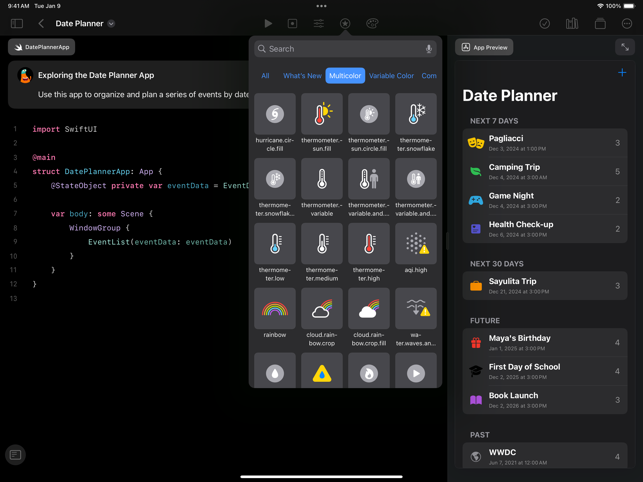
Task: Open the color palette toolbar icon
Action: [372, 23]
